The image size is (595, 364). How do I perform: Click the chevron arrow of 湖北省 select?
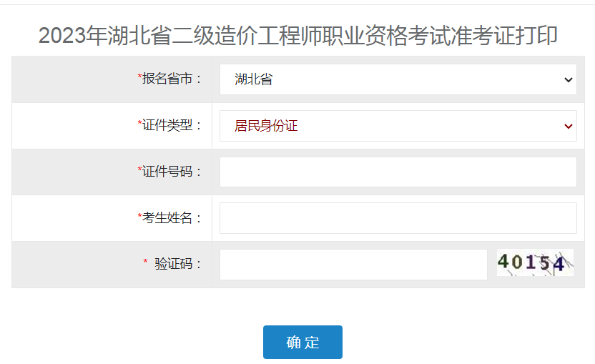pos(568,79)
